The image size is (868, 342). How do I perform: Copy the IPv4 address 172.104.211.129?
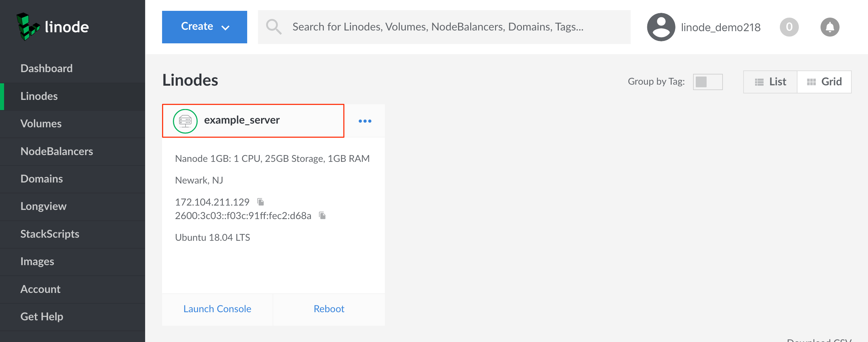pos(260,202)
